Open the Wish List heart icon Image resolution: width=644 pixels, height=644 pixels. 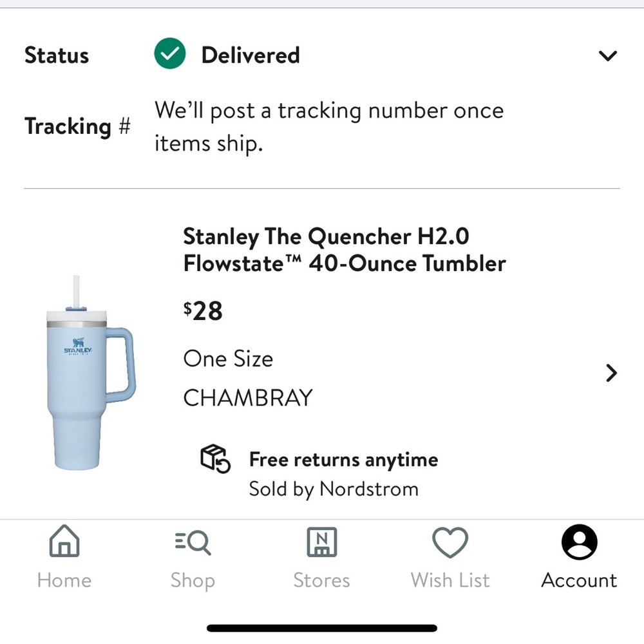[x=450, y=542]
